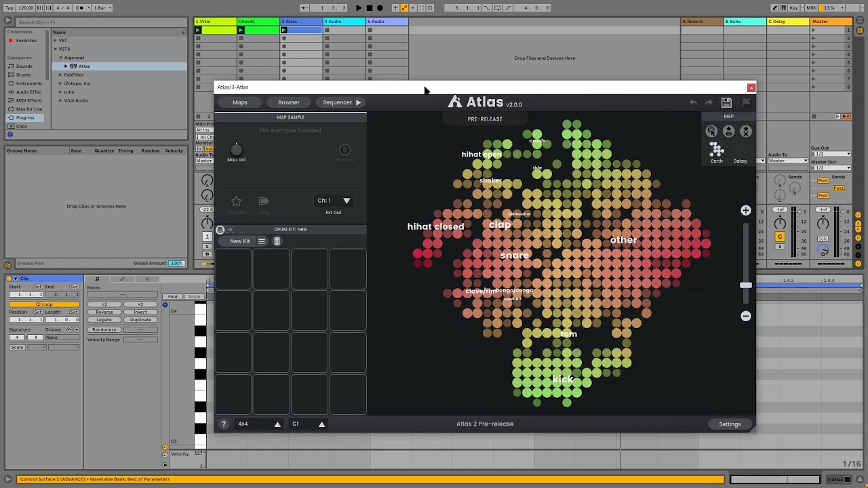Screen dimensions: 868x488
Task: Select the Sounds category in browser
Action: coord(24,66)
